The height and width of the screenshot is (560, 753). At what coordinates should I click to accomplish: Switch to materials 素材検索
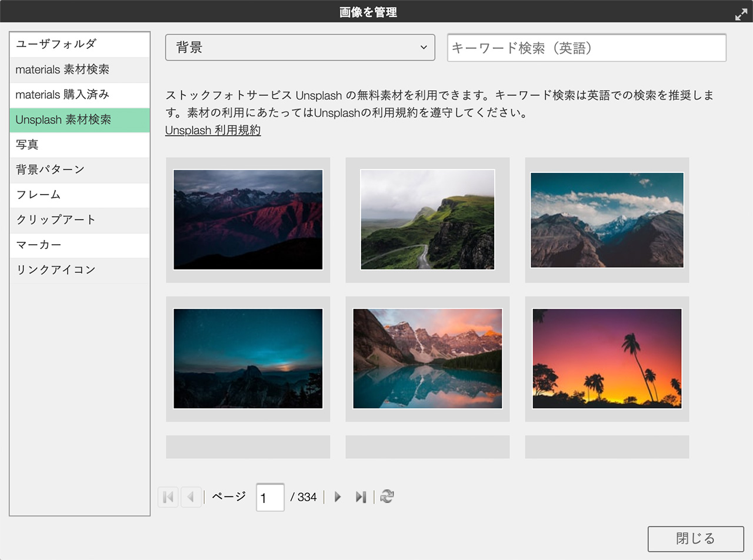[79, 69]
